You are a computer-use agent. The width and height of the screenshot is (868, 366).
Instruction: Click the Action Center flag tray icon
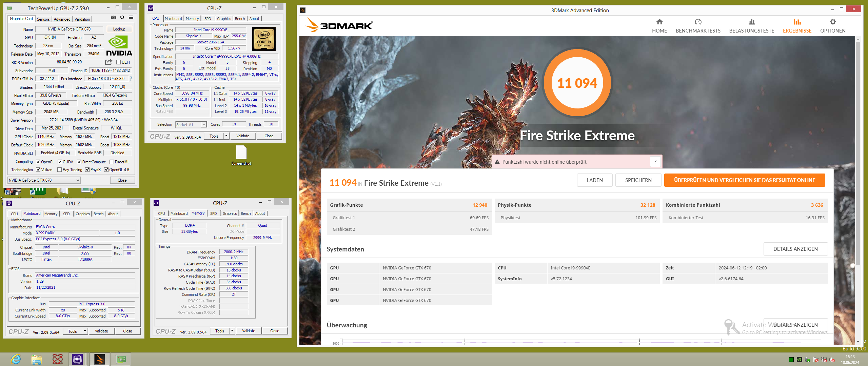816,360
